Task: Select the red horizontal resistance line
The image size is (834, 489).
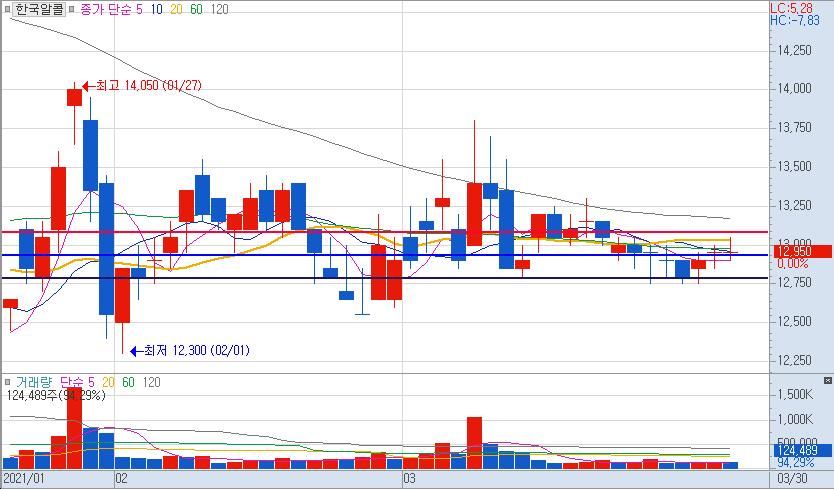Action: 385,232
